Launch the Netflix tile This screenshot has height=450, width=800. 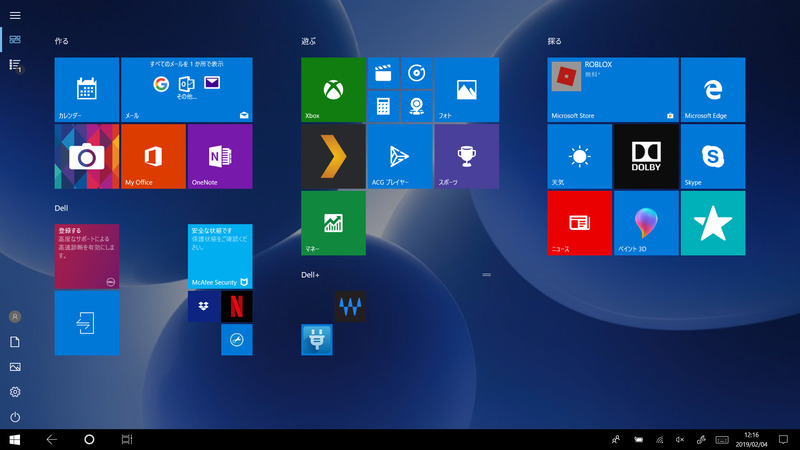pos(237,307)
